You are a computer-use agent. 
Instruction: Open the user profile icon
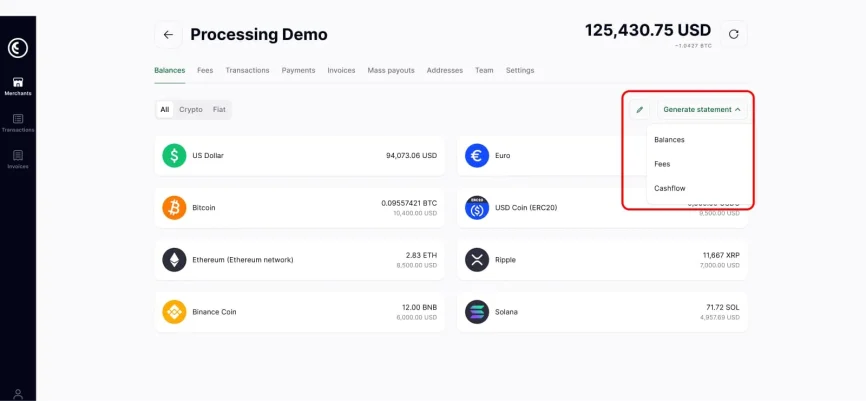point(18,394)
